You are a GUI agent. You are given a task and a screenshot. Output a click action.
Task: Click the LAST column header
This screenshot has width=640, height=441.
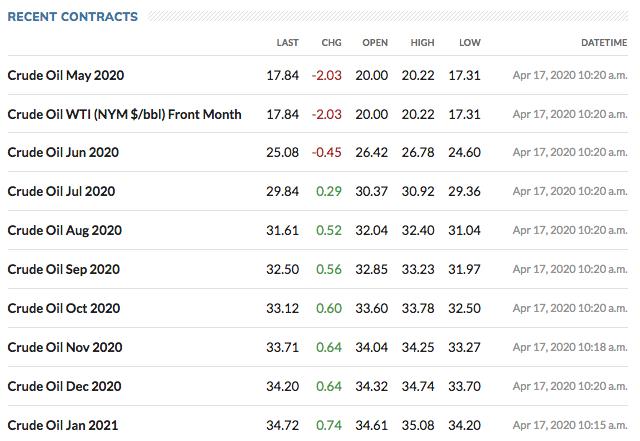[287, 42]
